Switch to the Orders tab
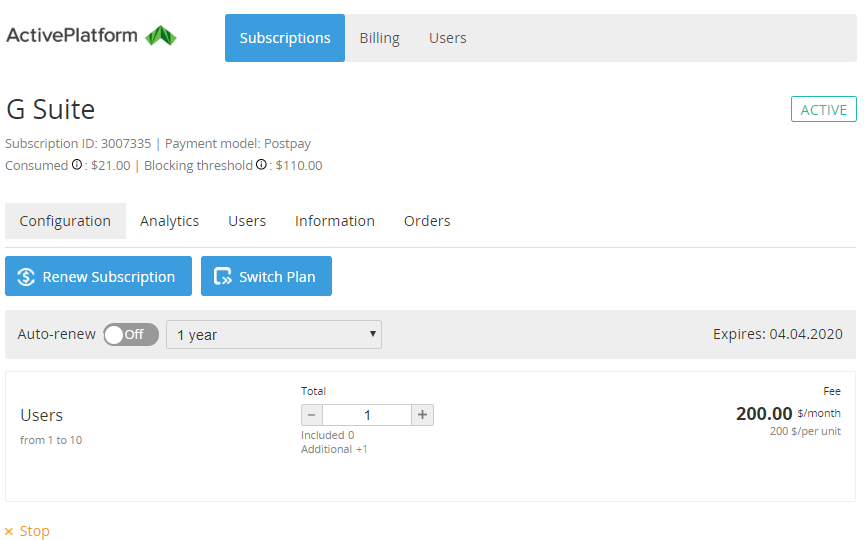Viewport: 864px width, 540px height. 427,221
